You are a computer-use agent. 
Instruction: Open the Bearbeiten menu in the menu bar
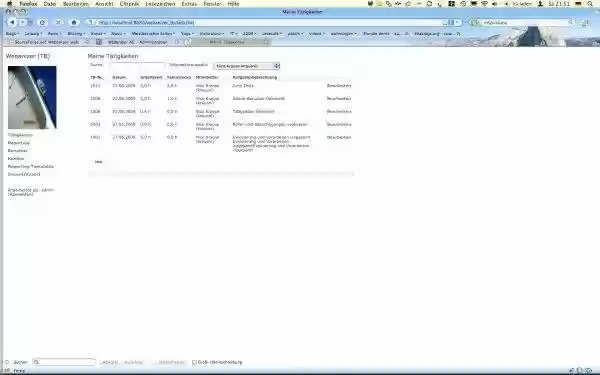pyautogui.click(x=76, y=4)
